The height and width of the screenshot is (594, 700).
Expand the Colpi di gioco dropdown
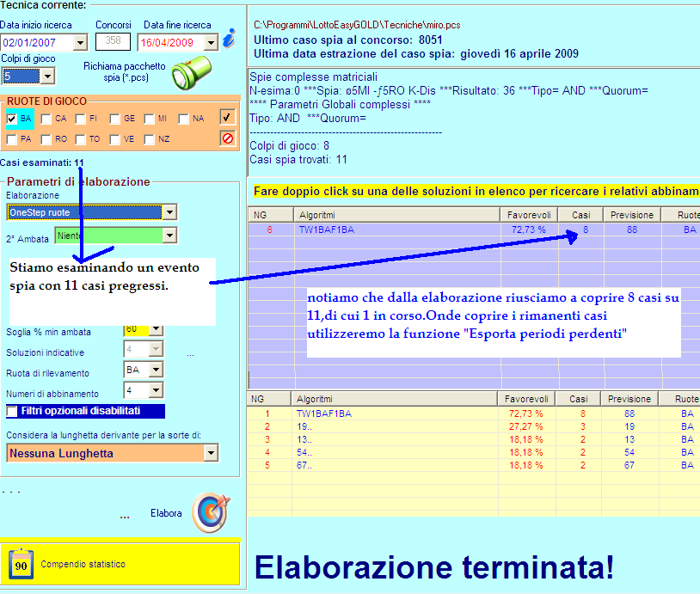(x=46, y=77)
